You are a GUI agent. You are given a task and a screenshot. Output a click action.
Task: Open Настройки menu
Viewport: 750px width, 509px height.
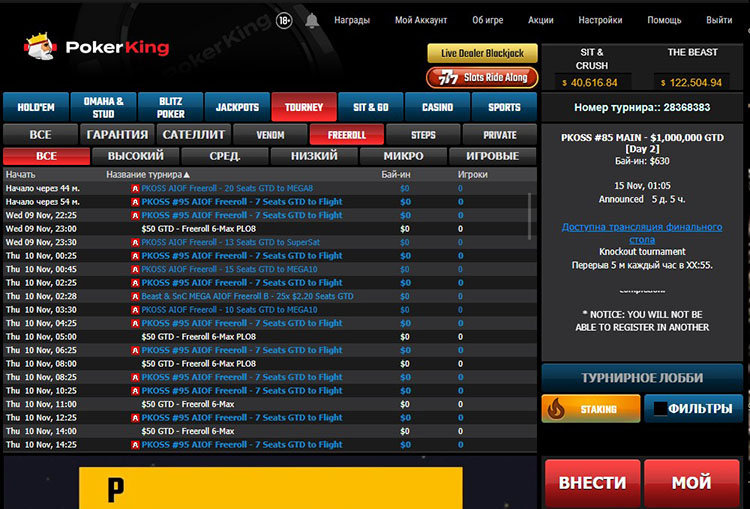tap(600, 20)
